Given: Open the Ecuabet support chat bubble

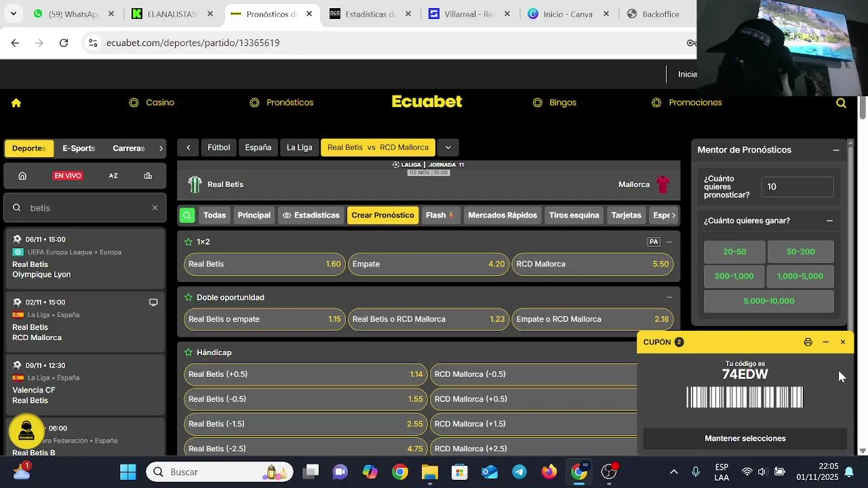Looking at the screenshot, I should (26, 431).
